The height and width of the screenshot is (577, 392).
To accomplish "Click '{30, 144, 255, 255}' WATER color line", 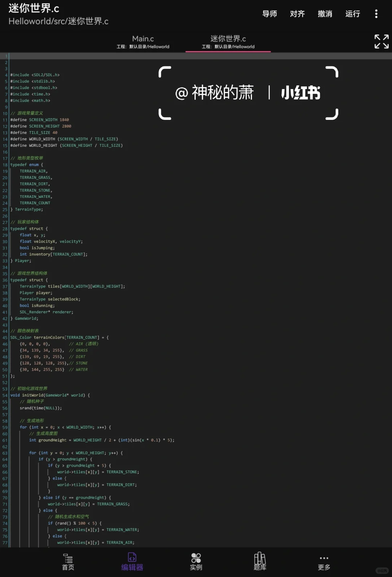I will [x=54, y=370].
